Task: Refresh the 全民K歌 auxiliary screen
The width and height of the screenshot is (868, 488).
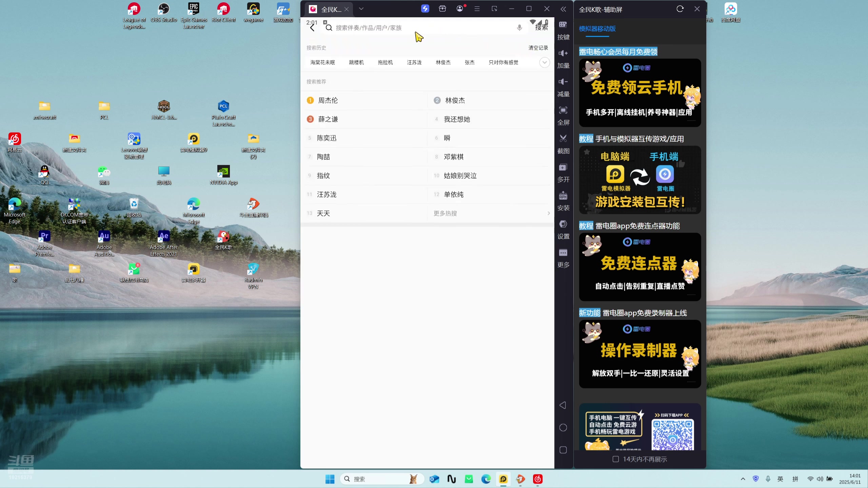Action: (680, 9)
